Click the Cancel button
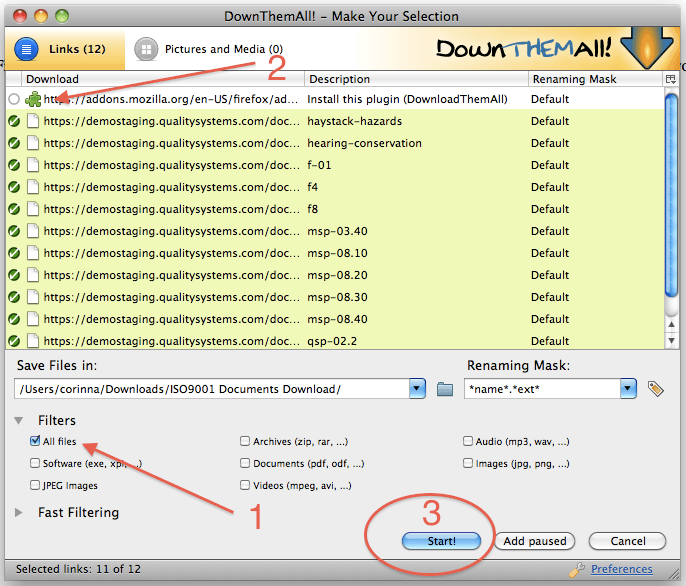The image size is (686, 586). (628, 541)
